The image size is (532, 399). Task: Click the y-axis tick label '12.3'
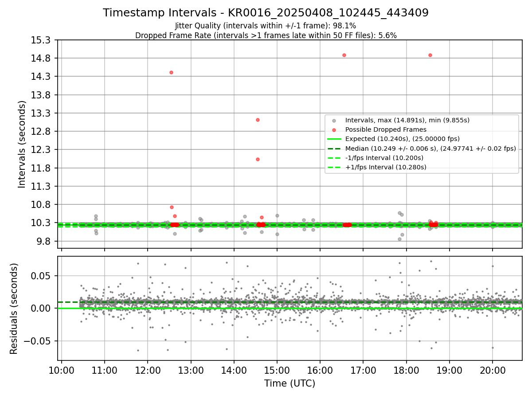coord(42,149)
